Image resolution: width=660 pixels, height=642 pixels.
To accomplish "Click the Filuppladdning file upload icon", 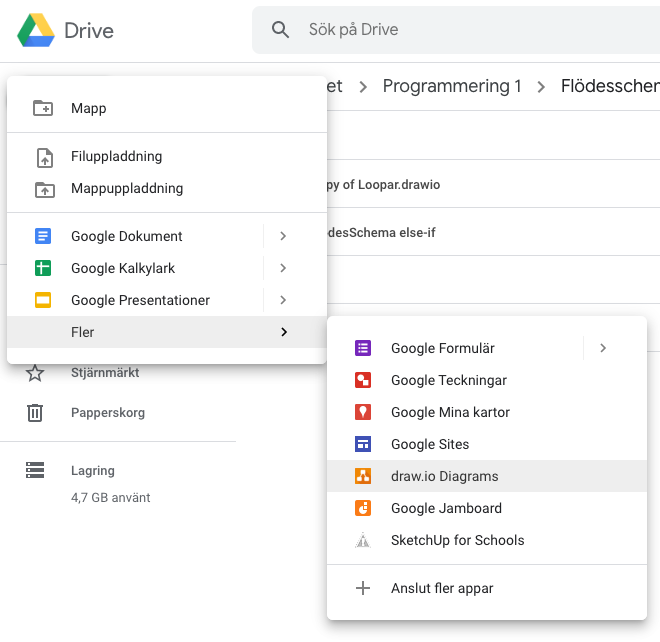I will [45, 158].
